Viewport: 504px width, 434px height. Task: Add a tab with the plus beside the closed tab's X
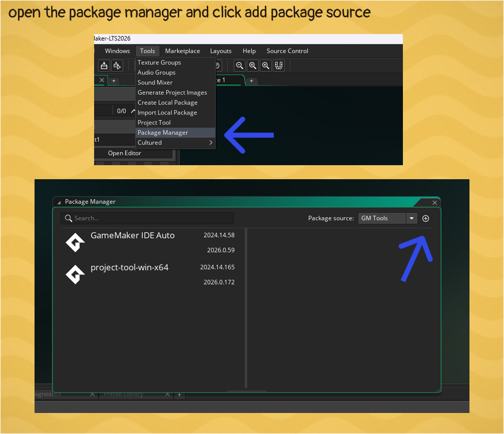click(x=114, y=81)
